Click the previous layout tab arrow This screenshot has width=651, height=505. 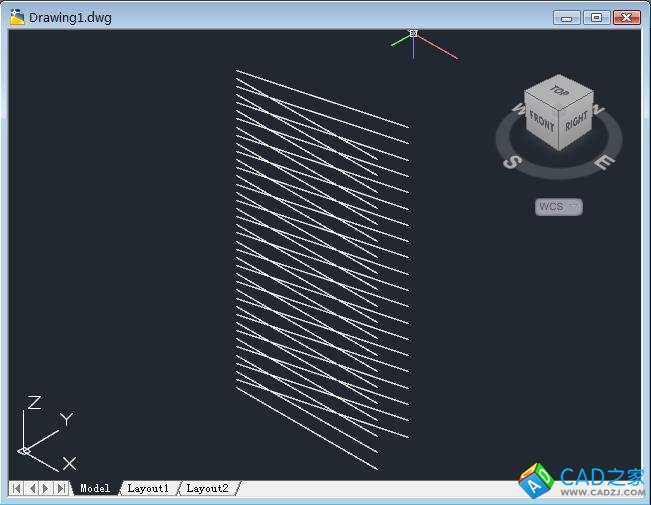[31, 488]
